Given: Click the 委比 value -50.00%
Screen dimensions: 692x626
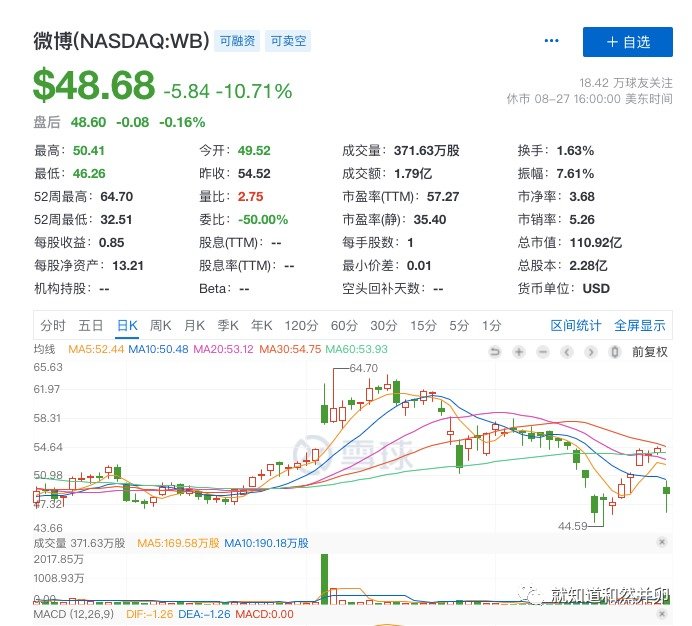Looking at the screenshot, I should point(263,219).
